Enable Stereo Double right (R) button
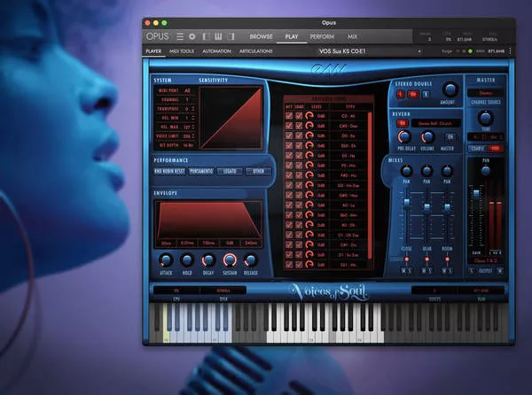The image size is (532, 395). (426, 95)
